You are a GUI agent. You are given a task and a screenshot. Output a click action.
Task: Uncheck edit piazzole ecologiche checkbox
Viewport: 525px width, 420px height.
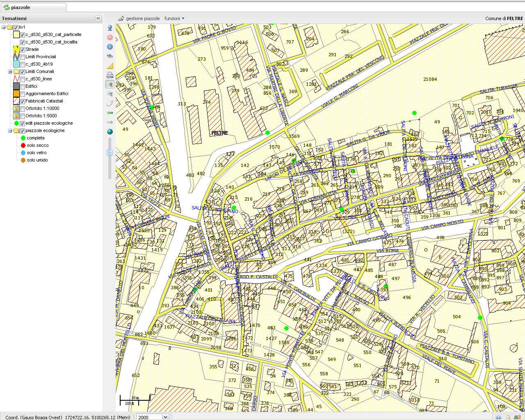(x=23, y=123)
